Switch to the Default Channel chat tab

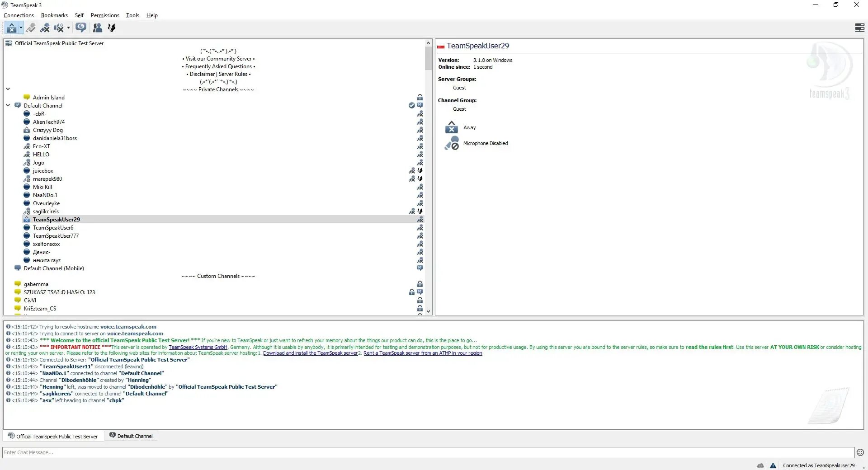coord(131,436)
